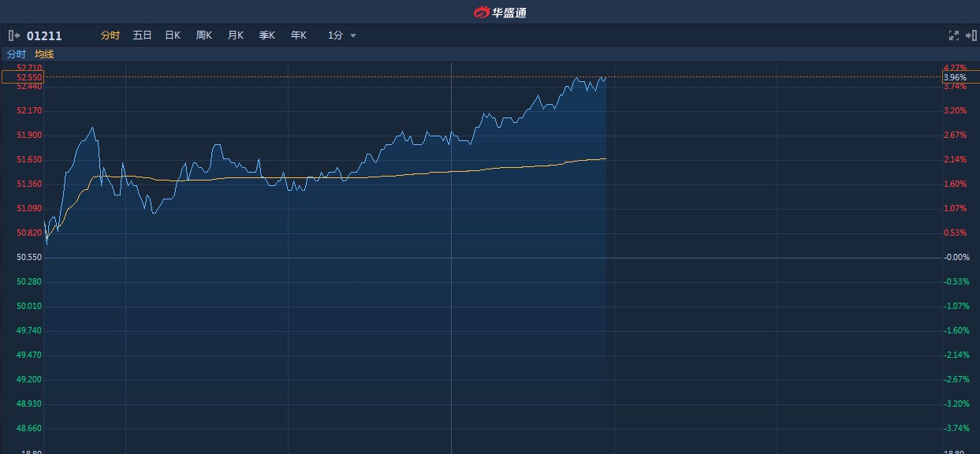The height and width of the screenshot is (454, 980).
Task: Click the 华盛通 logo at the top
Action: pos(501,11)
